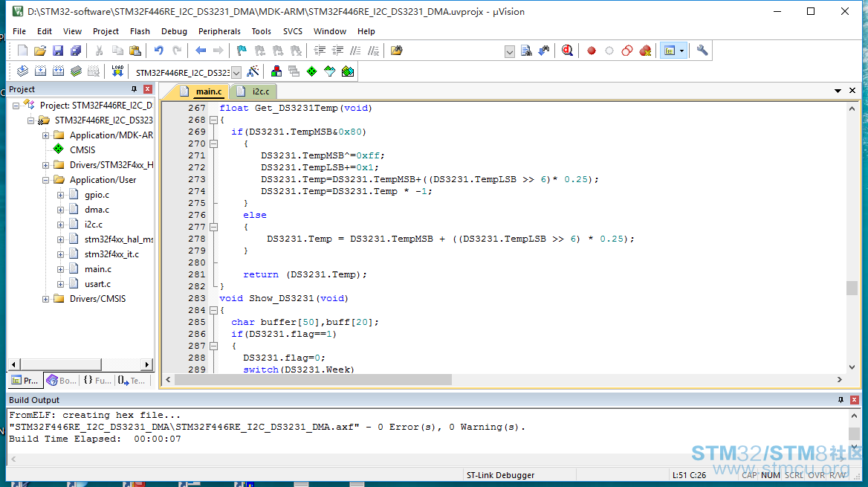Navigate backwards with the blue left arrow
Image resolution: width=868 pixels, height=487 pixels.
click(x=201, y=51)
